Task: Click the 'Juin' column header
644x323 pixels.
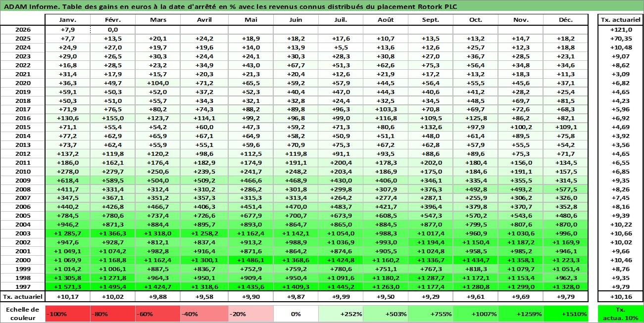Action: click(x=296, y=20)
